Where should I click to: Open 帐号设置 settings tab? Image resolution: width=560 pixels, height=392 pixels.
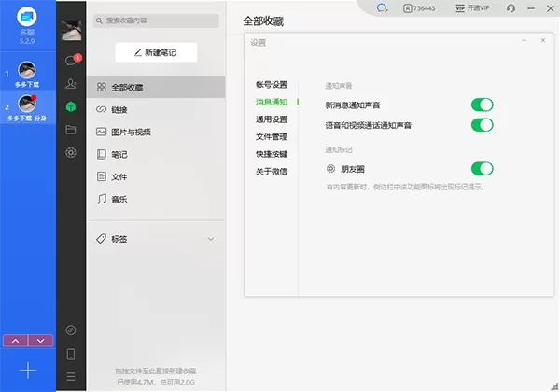tap(272, 85)
